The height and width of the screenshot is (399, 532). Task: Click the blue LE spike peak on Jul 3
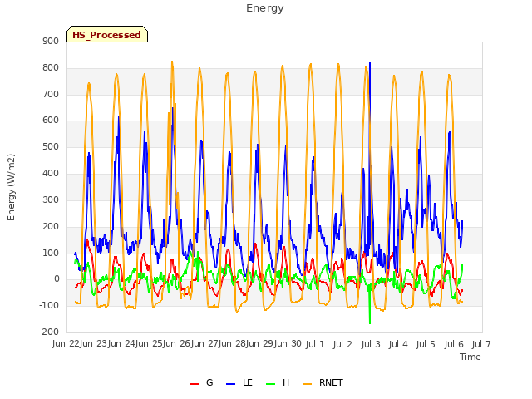[x=370, y=63]
